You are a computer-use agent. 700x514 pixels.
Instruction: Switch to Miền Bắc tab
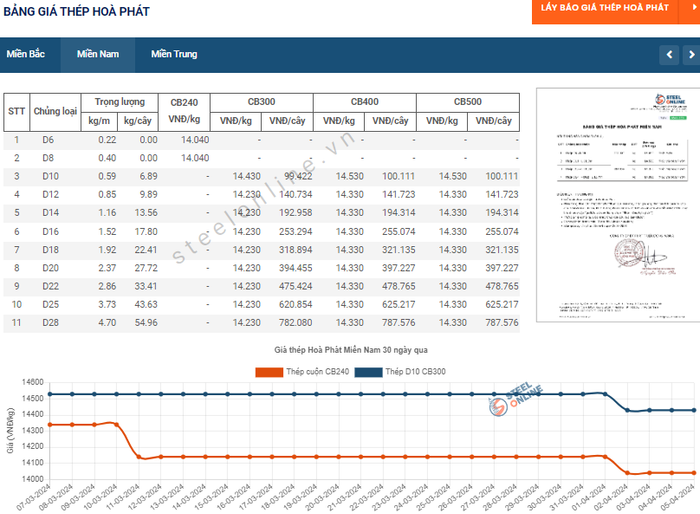(x=26, y=54)
